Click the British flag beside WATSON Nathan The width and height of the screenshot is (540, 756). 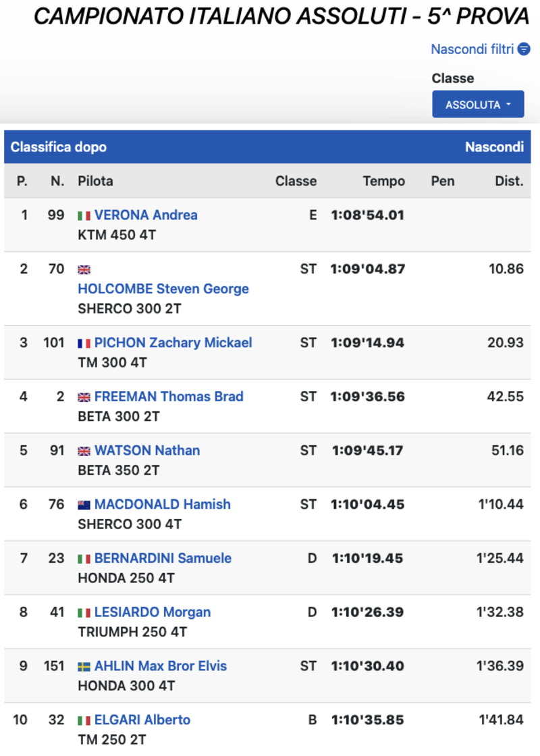tap(84, 451)
